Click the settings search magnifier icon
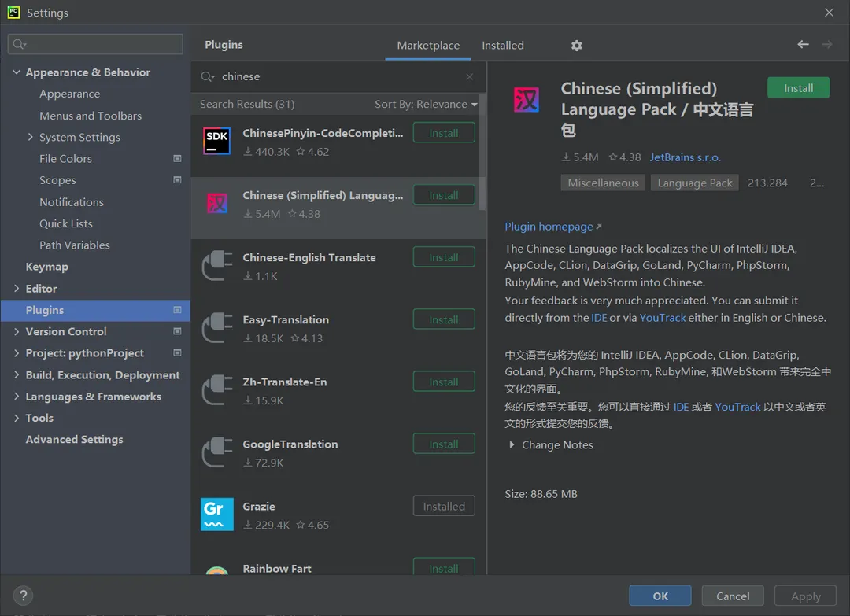 tap(20, 44)
